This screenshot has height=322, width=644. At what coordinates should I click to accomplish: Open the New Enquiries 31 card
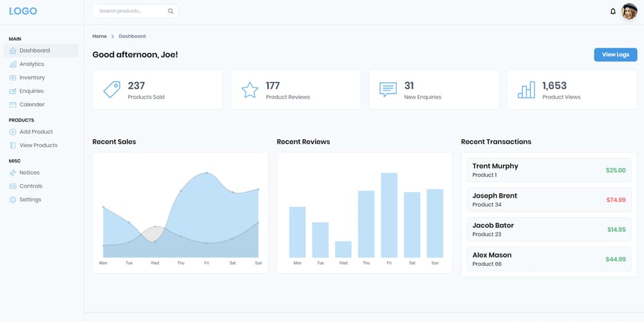433,90
